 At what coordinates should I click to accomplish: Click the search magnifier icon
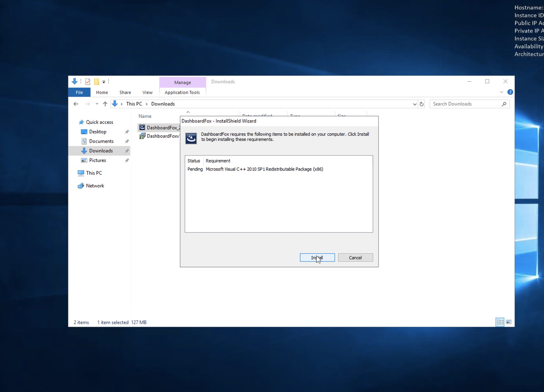click(x=504, y=104)
